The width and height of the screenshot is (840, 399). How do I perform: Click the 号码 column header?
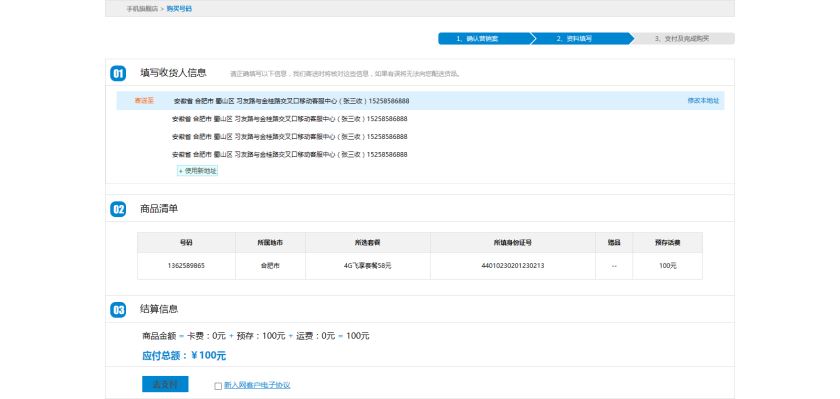[x=186, y=243]
